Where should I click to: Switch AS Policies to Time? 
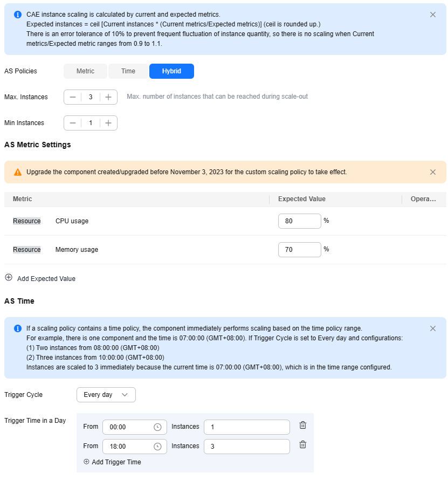(x=128, y=71)
